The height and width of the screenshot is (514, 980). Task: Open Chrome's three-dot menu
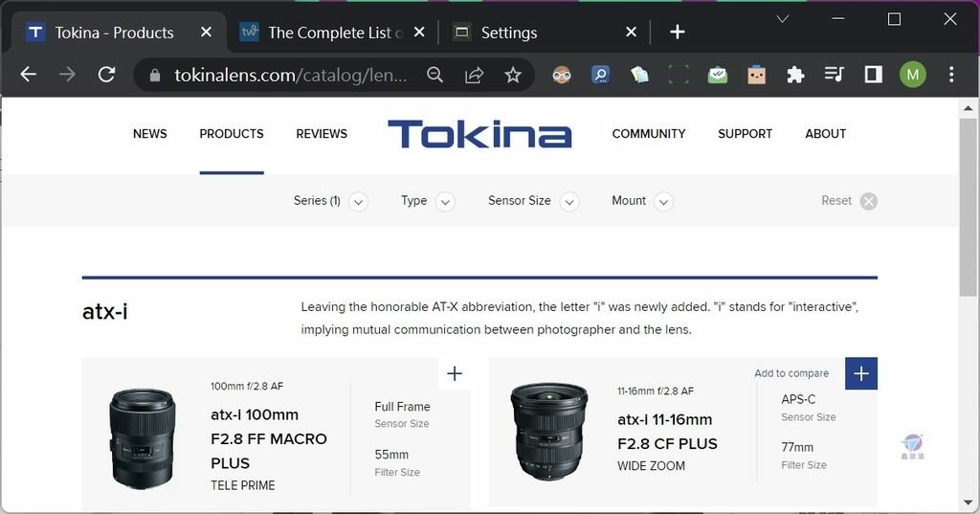[x=951, y=75]
